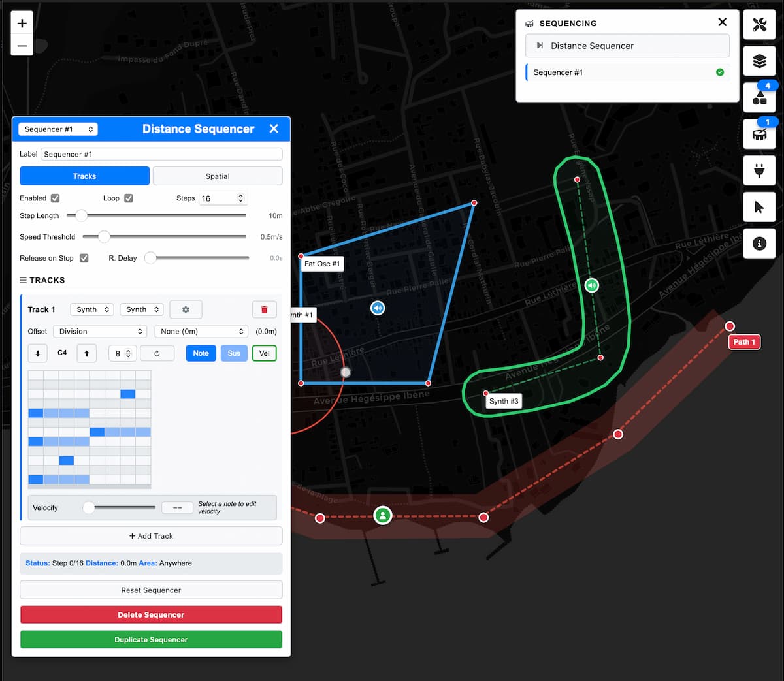Disable Release on Stop checkbox
The width and height of the screenshot is (784, 681).
(84, 258)
